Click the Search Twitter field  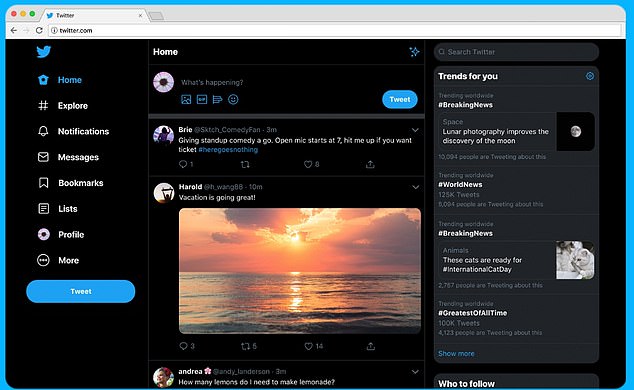click(516, 52)
